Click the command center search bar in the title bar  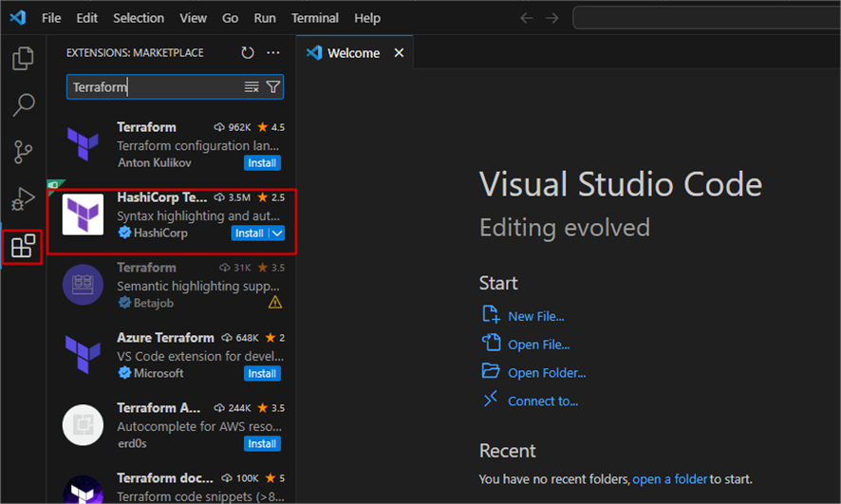pyautogui.click(x=706, y=18)
